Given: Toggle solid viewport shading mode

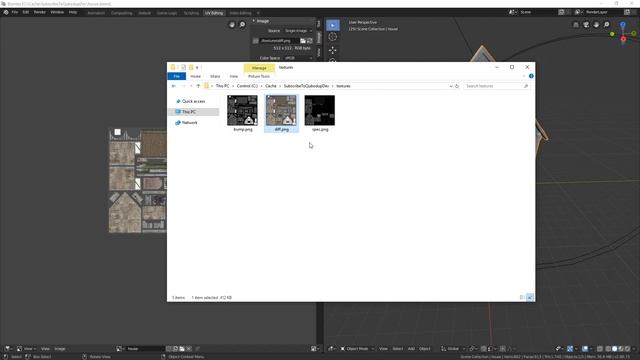Looking at the screenshot, I should (614, 349).
